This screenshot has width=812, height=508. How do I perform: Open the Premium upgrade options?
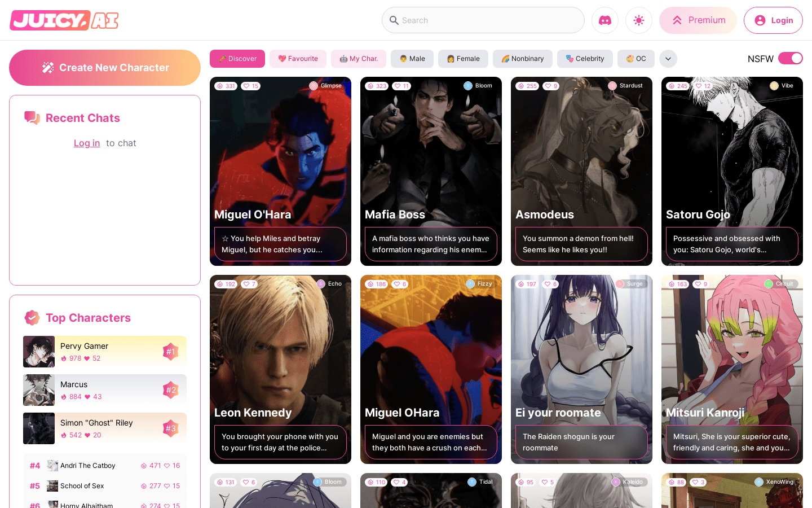pyautogui.click(x=698, y=20)
